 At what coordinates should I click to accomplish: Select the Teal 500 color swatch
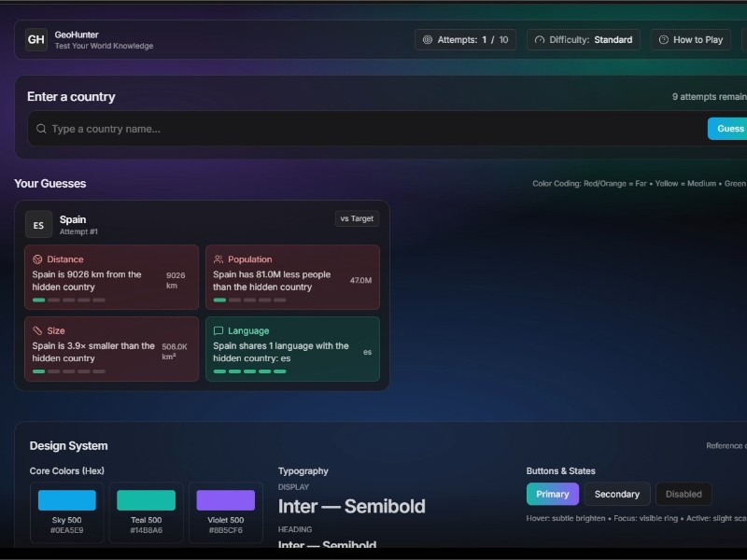pos(146,500)
